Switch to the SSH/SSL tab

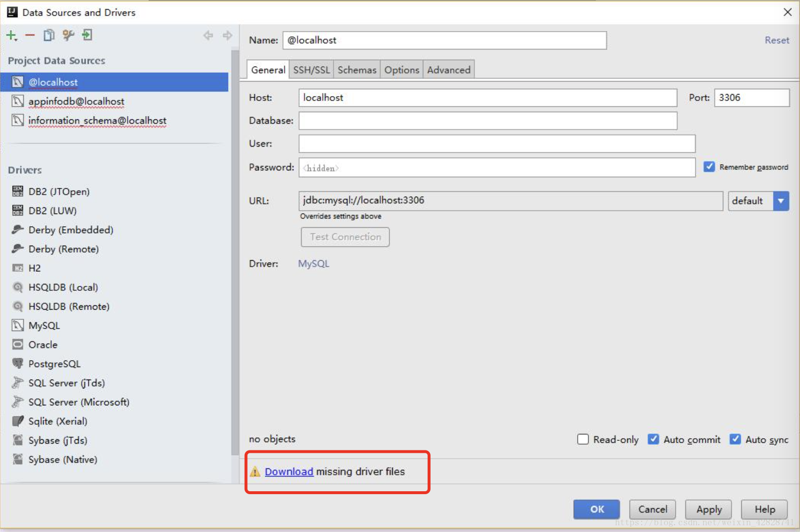click(x=311, y=70)
